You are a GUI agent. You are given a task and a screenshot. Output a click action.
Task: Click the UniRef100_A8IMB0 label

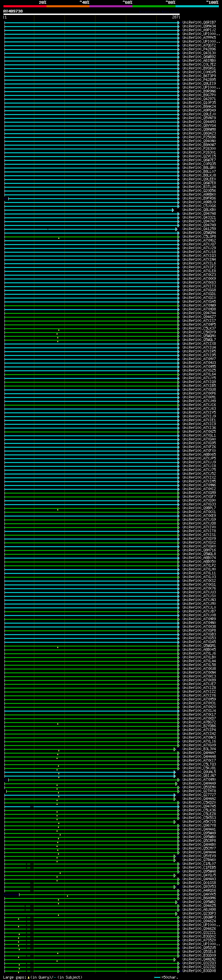199,60
